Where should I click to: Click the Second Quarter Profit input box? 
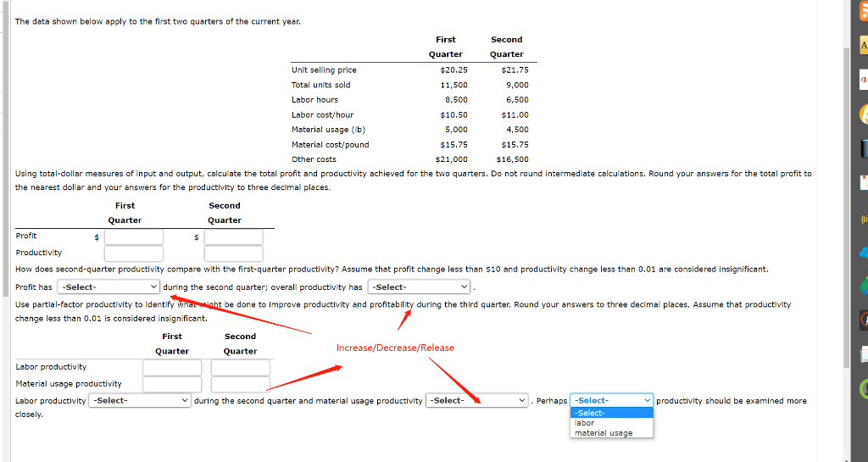[234, 237]
